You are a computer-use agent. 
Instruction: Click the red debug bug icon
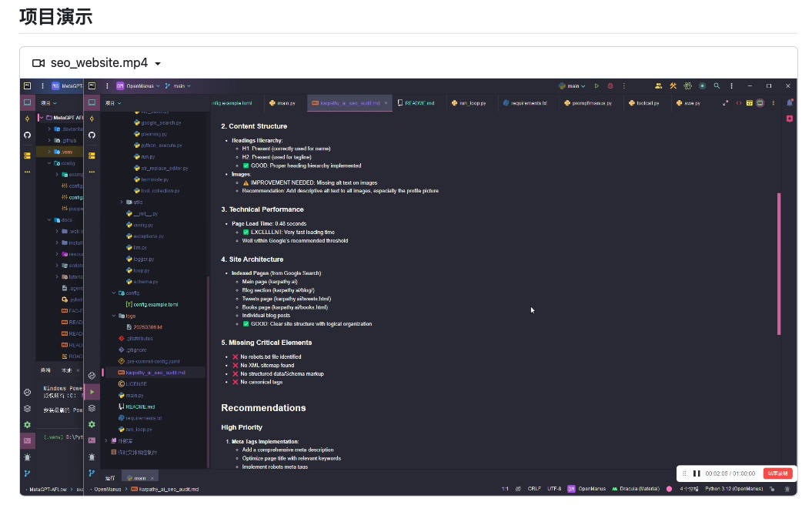610,86
